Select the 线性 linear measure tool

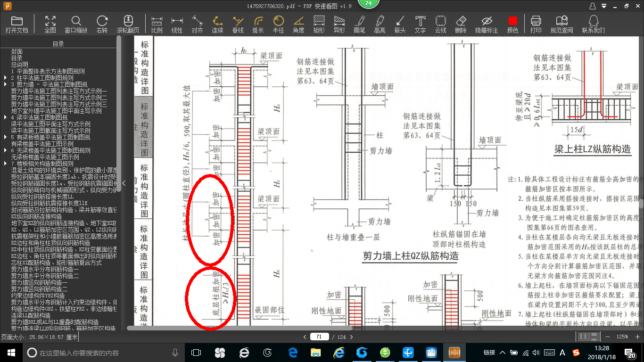[x=177, y=25]
